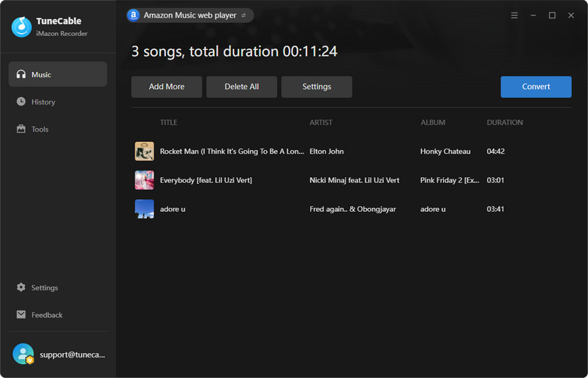
Task: Minimize the TuneCable window
Action: [x=534, y=15]
